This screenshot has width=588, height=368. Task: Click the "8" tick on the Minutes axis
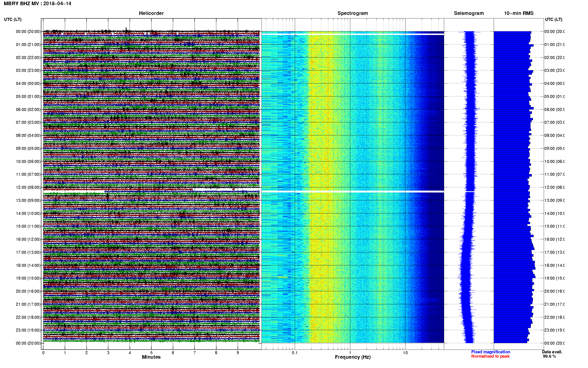click(x=216, y=353)
